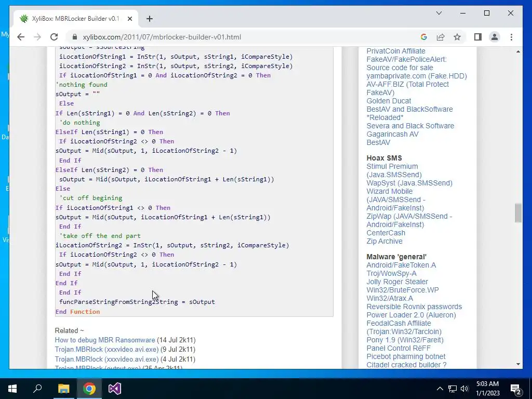Open taskbar search
Viewport: 532px width, 399px height.
pyautogui.click(x=37, y=389)
